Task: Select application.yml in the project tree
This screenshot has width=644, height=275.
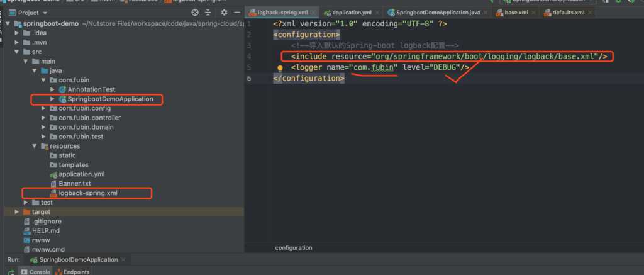Action: click(x=82, y=174)
